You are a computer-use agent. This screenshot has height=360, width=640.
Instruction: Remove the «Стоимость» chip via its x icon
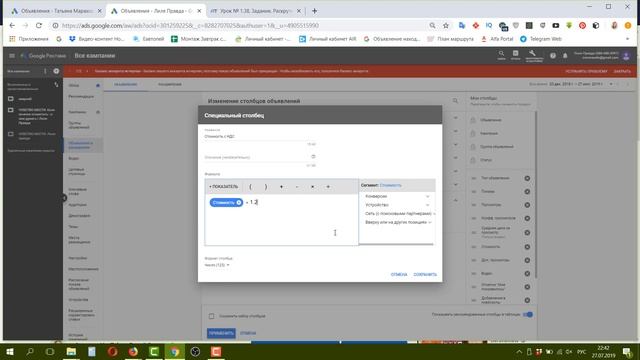(x=239, y=202)
